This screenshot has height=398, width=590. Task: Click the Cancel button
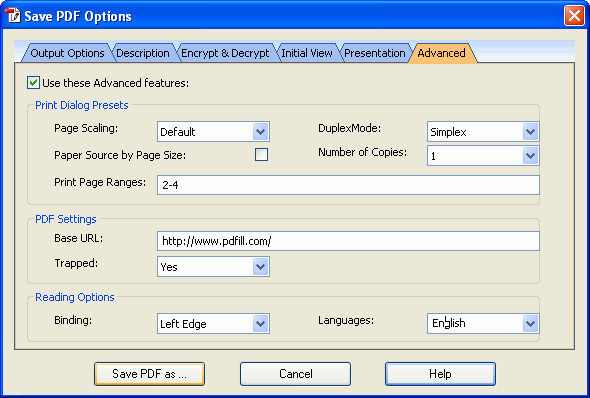point(295,374)
